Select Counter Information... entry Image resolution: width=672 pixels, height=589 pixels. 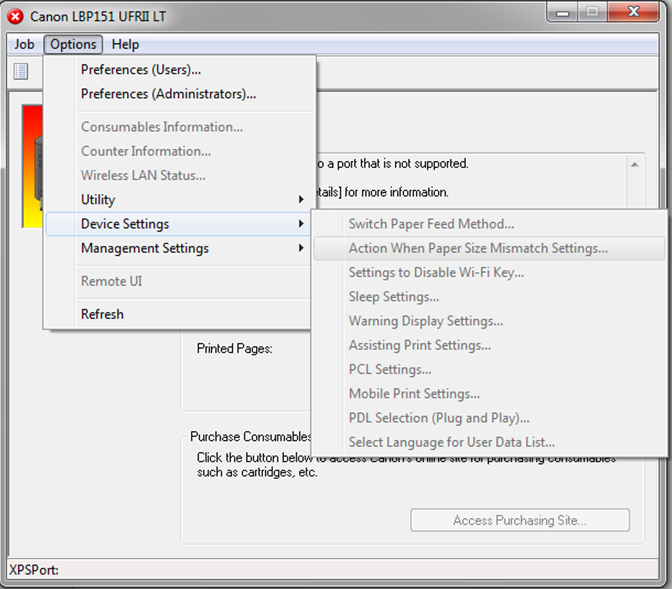(x=178, y=151)
